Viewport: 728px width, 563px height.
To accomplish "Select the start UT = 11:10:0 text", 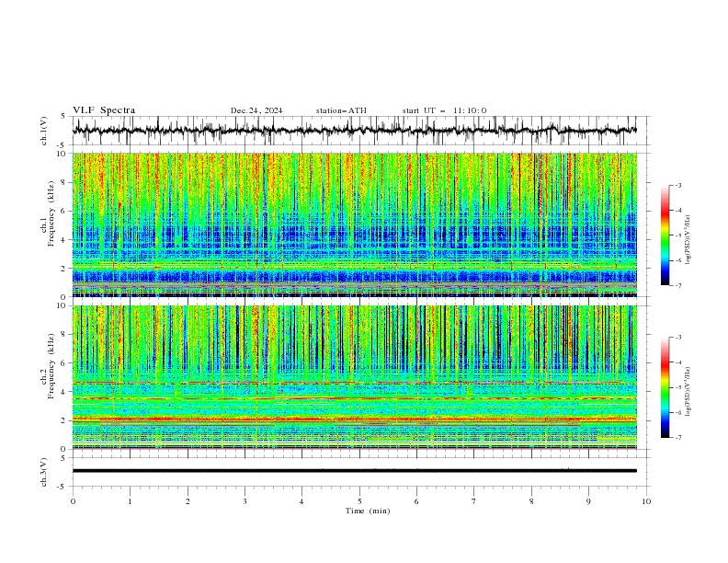I will [x=444, y=110].
